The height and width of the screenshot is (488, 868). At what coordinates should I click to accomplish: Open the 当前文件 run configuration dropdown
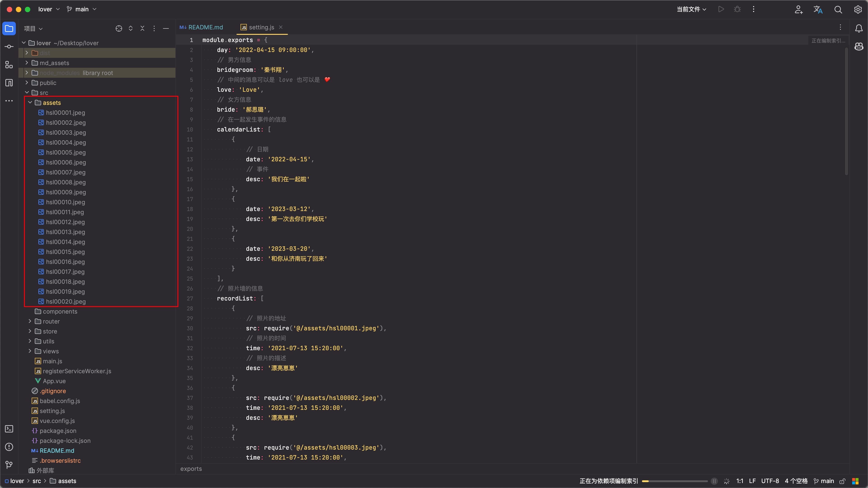(691, 9)
